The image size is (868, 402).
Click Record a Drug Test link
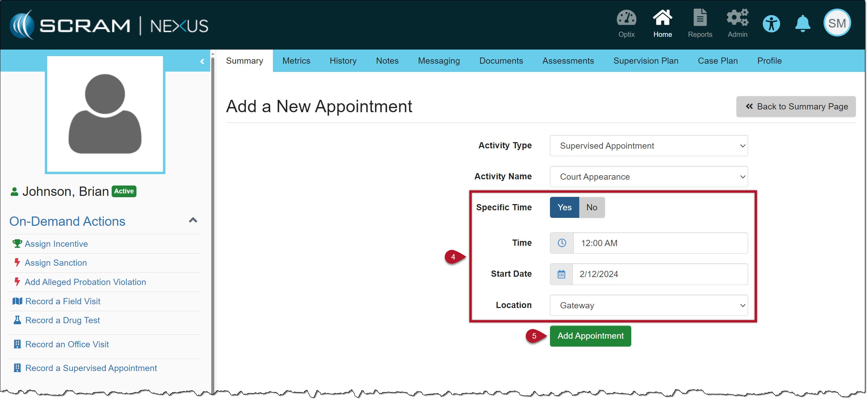point(62,320)
